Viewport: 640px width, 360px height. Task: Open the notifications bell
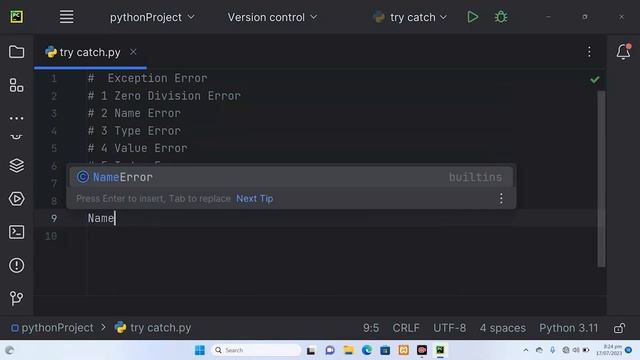623,52
